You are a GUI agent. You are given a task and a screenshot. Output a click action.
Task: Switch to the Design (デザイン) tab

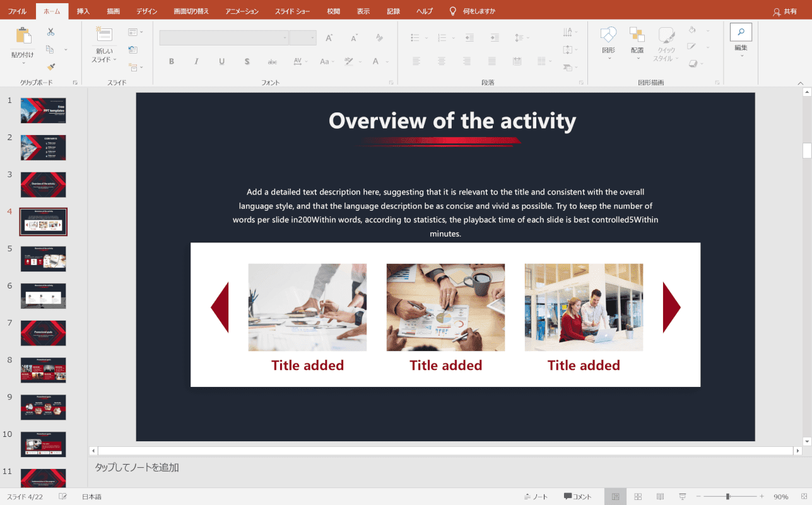(147, 11)
